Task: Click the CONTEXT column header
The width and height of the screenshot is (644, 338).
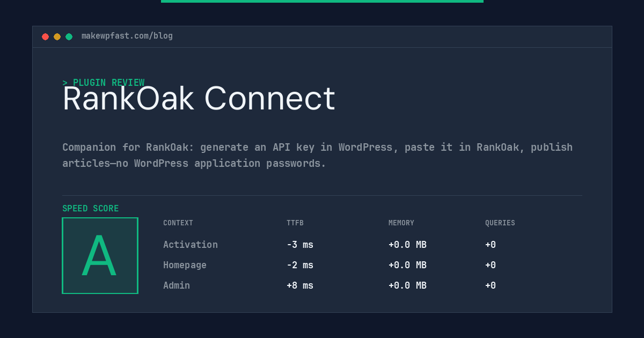Action: pyautogui.click(x=178, y=223)
